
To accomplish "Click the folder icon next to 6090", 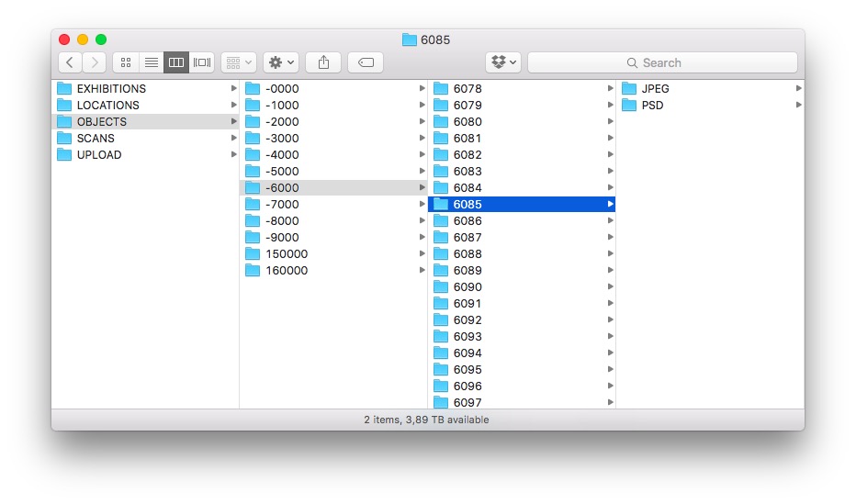I will (x=441, y=287).
